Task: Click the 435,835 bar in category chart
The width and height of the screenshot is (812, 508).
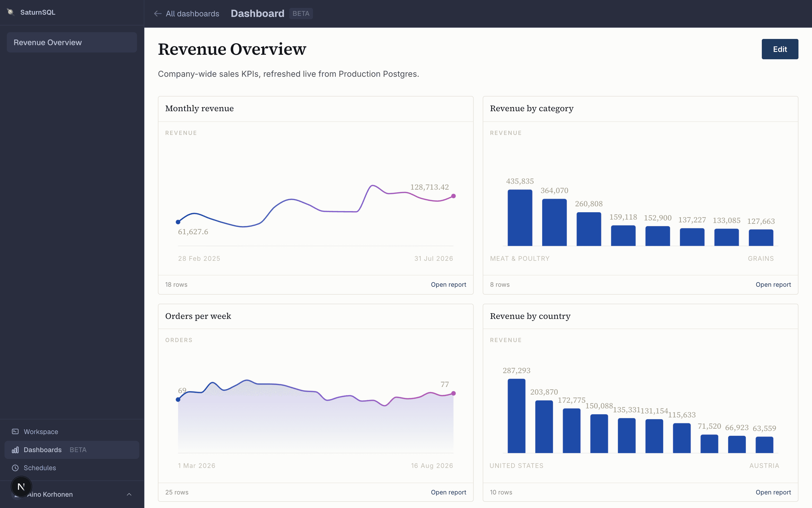Action: 520,218
